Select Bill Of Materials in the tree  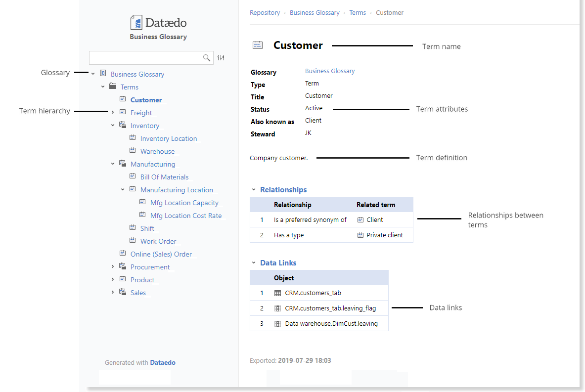(x=164, y=177)
